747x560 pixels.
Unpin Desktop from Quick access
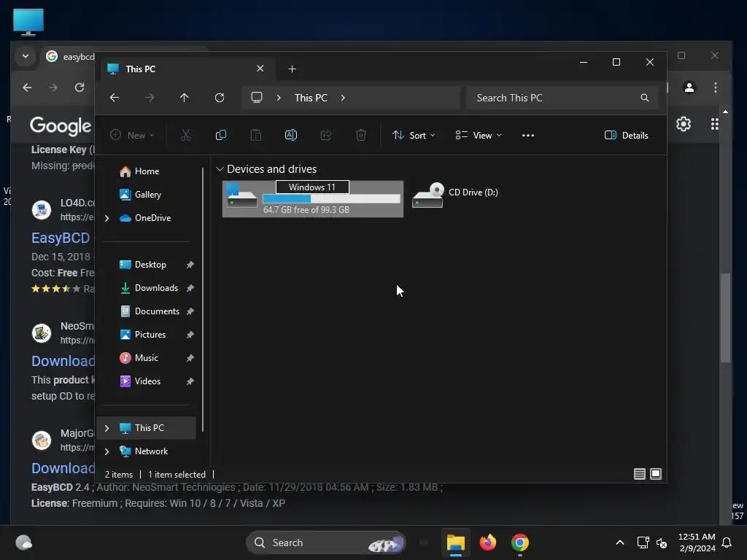pos(190,264)
